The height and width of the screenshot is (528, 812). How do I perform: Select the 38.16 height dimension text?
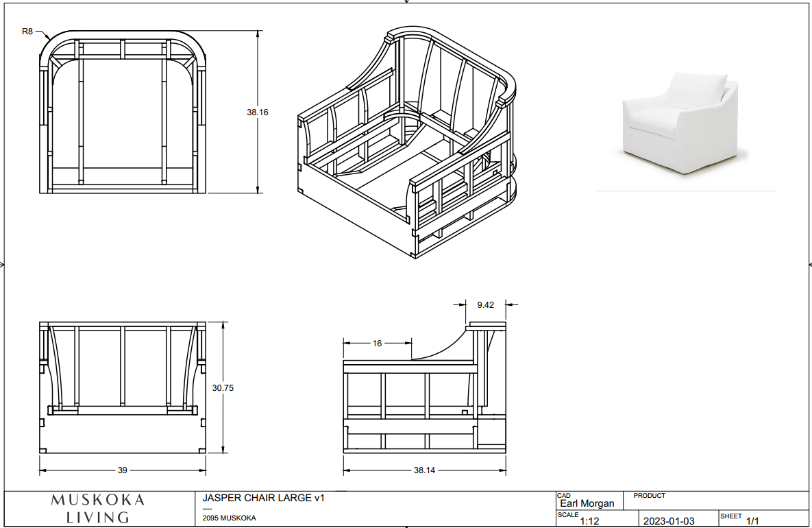click(x=258, y=112)
